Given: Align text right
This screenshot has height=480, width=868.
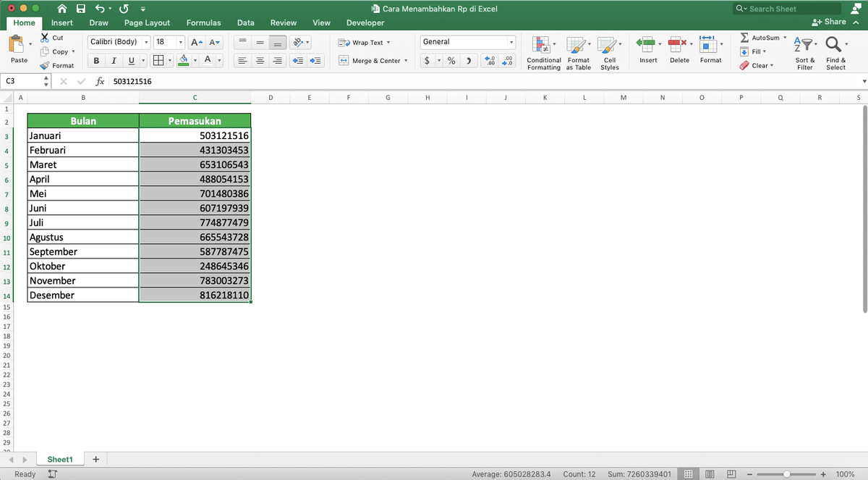Looking at the screenshot, I should [x=277, y=61].
